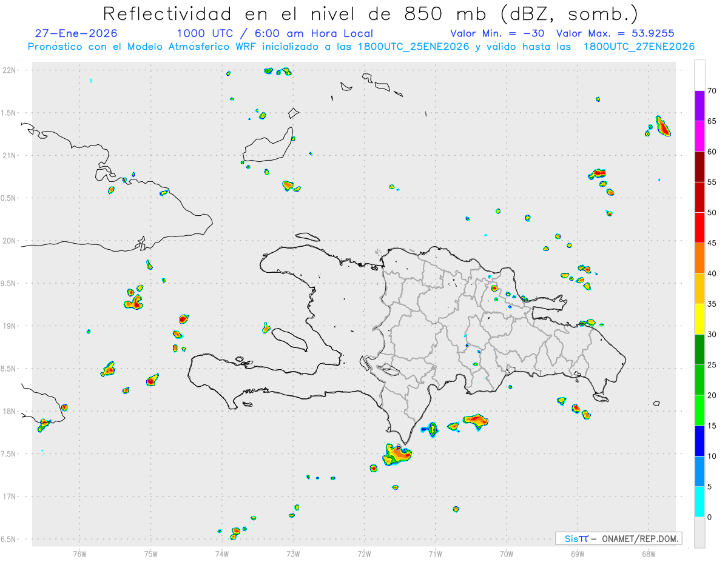Pick the cyan 0–5 dBZ colorbar segment

click(699, 502)
